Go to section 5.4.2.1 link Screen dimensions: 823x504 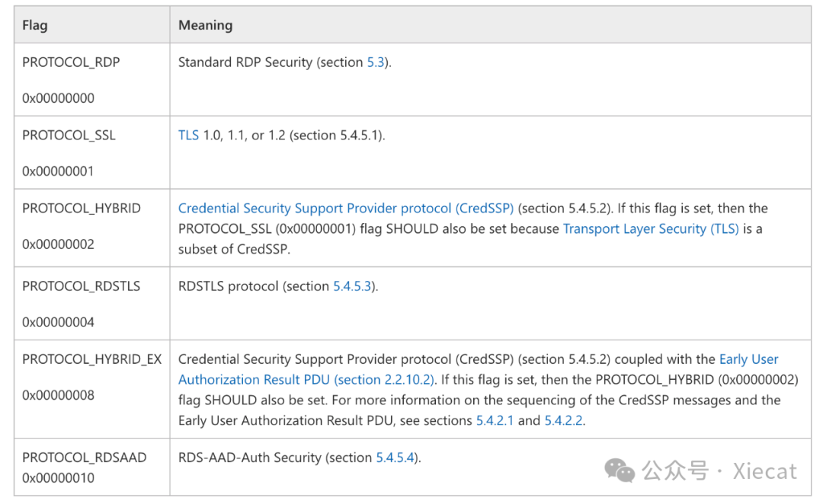click(495, 420)
